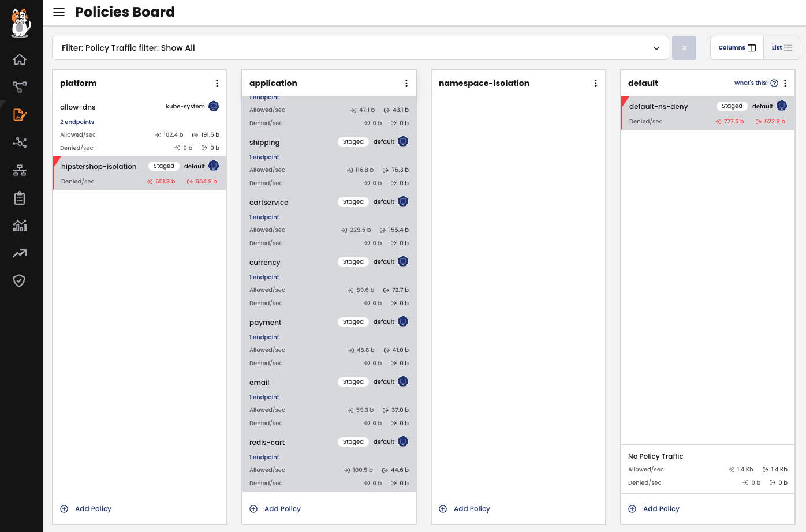Open the Service Graph sidebar icon
The width and height of the screenshot is (806, 532).
[x=20, y=87]
